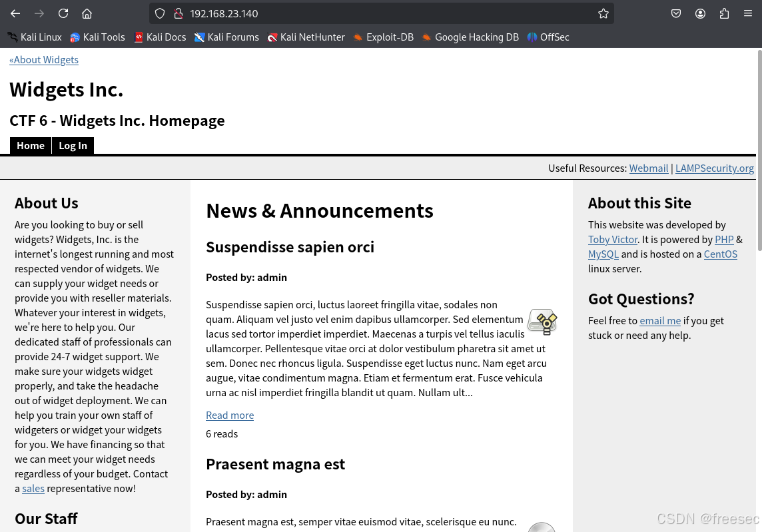Click the page vertical scrollbar
Image resolution: width=762 pixels, height=532 pixels.
pos(759,150)
